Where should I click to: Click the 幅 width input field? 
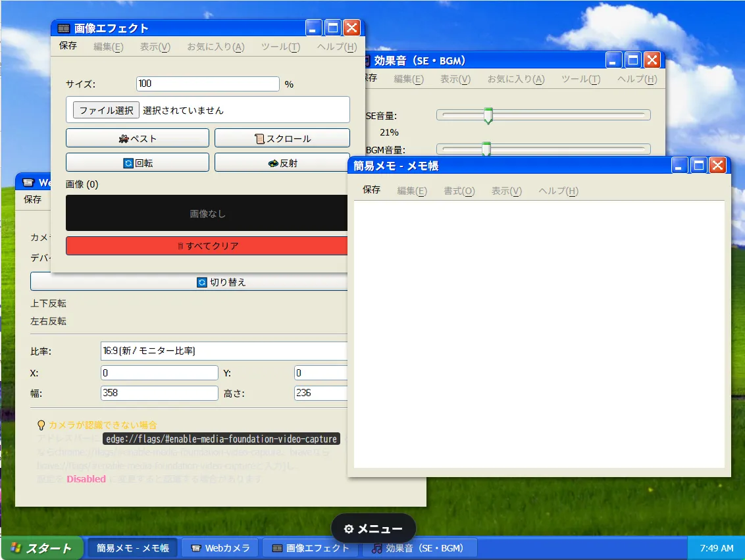(159, 393)
